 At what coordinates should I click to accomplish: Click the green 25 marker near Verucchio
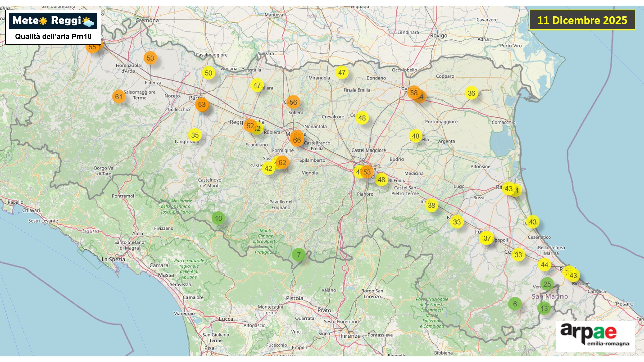547,284
